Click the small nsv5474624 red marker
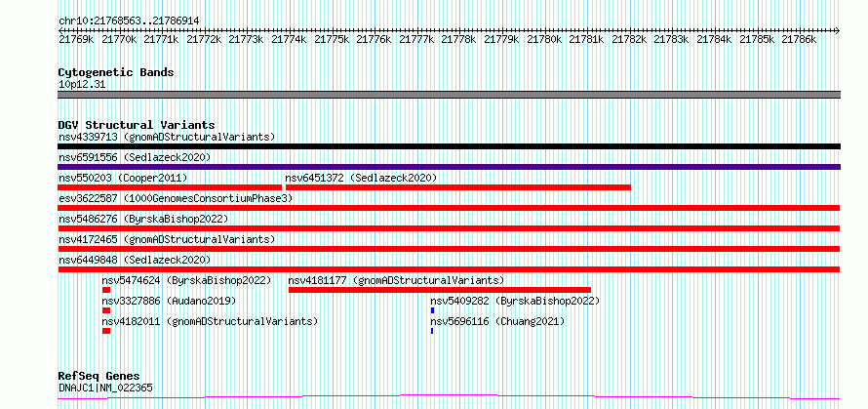 [106, 290]
